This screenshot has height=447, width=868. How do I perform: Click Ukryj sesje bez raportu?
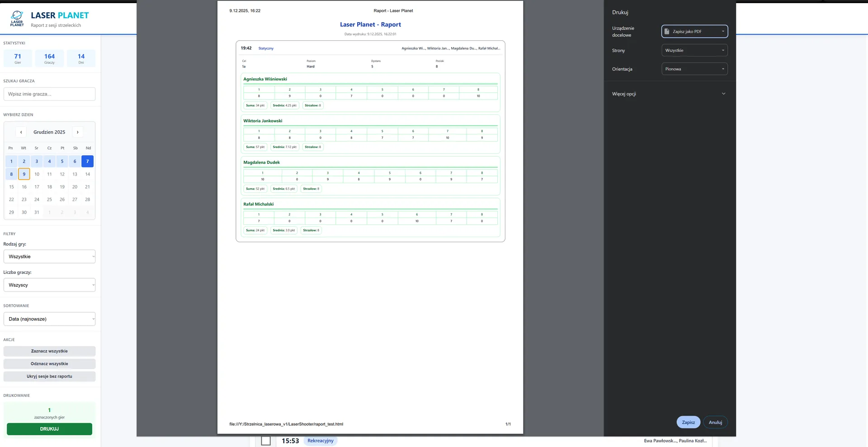point(49,376)
